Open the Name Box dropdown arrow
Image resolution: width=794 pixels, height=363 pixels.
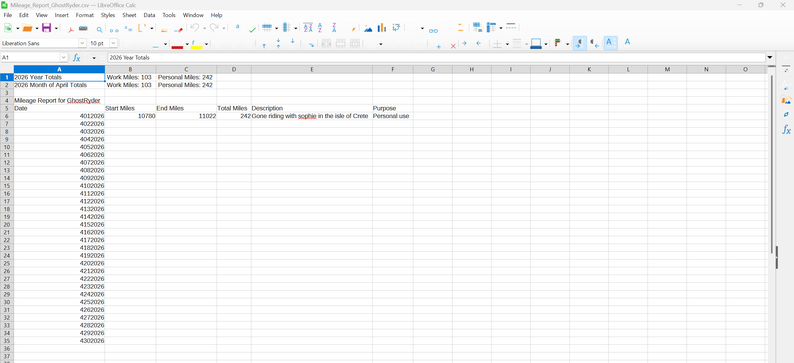coord(63,58)
